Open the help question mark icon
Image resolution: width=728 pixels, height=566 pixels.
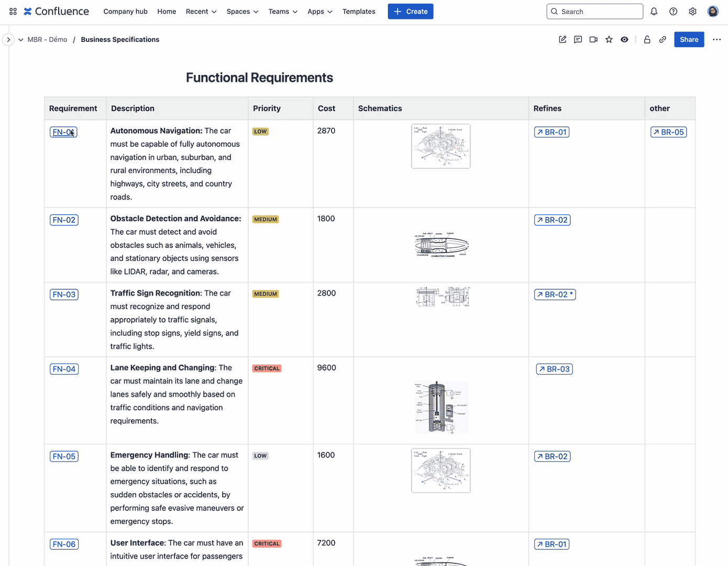tap(673, 12)
